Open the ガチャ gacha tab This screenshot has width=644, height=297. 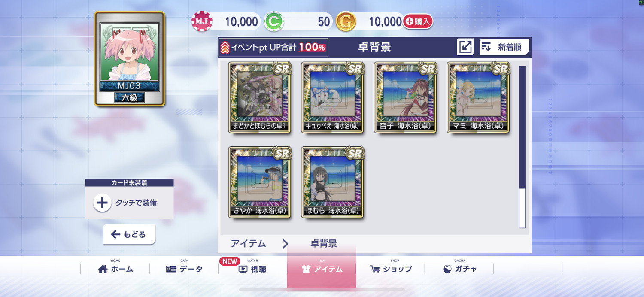(460, 269)
